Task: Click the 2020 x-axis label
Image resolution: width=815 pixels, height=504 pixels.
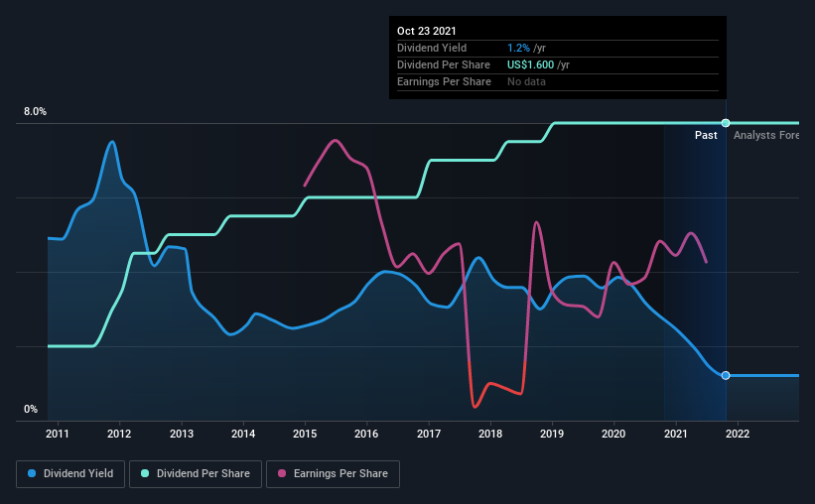Action: point(613,434)
